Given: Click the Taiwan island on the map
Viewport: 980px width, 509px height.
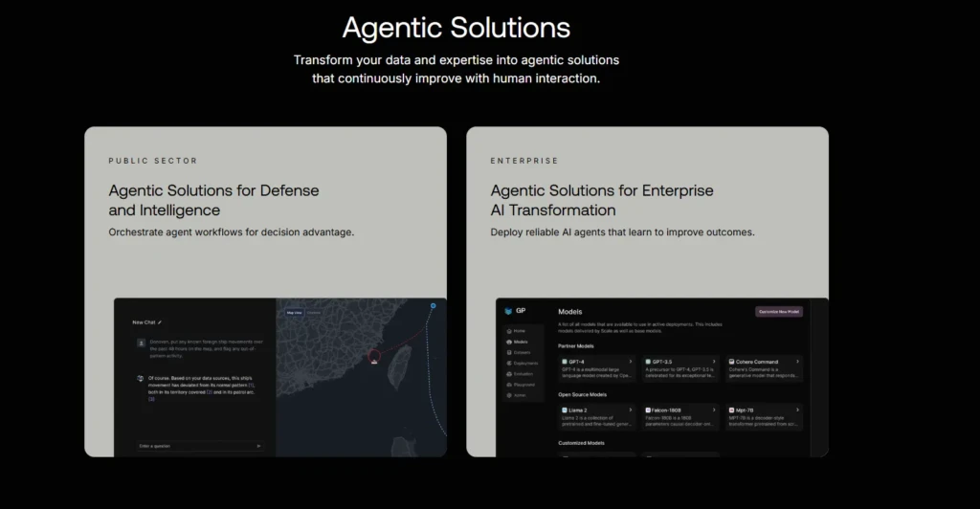Looking at the screenshot, I should click(x=399, y=366).
